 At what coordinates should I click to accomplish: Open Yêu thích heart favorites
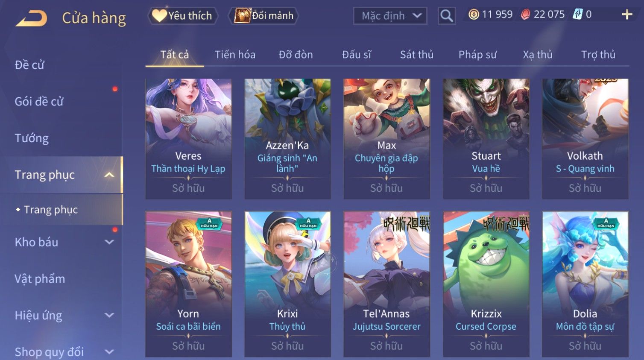coord(183,16)
